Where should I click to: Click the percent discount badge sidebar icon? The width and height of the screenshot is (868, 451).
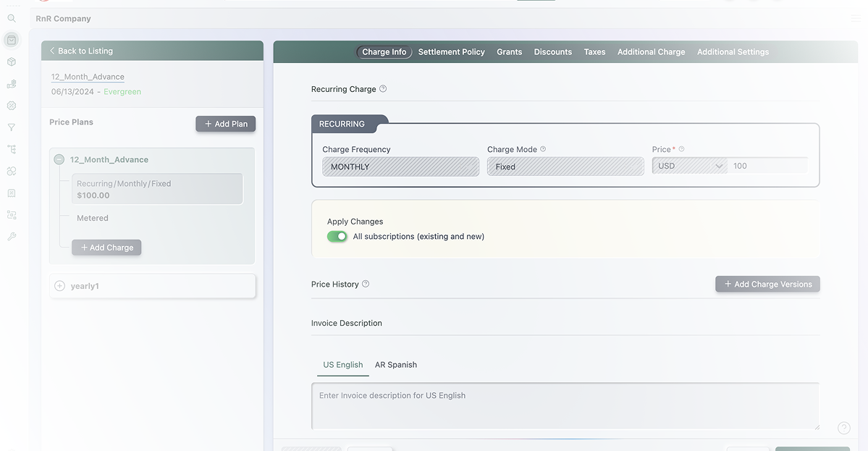(12, 106)
